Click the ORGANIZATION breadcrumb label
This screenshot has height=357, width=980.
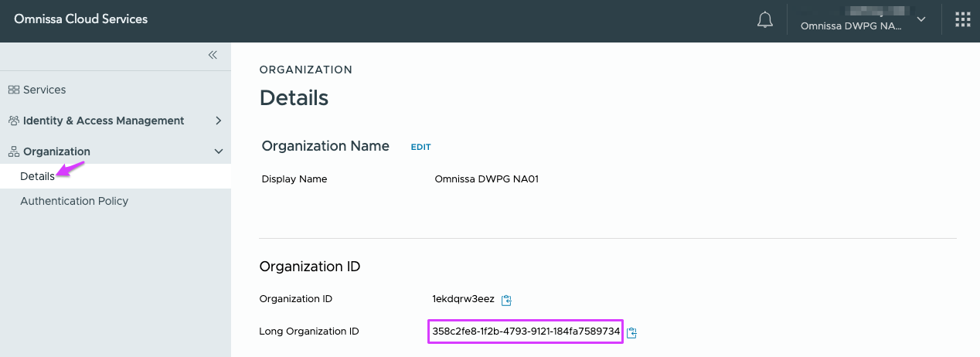coord(305,70)
